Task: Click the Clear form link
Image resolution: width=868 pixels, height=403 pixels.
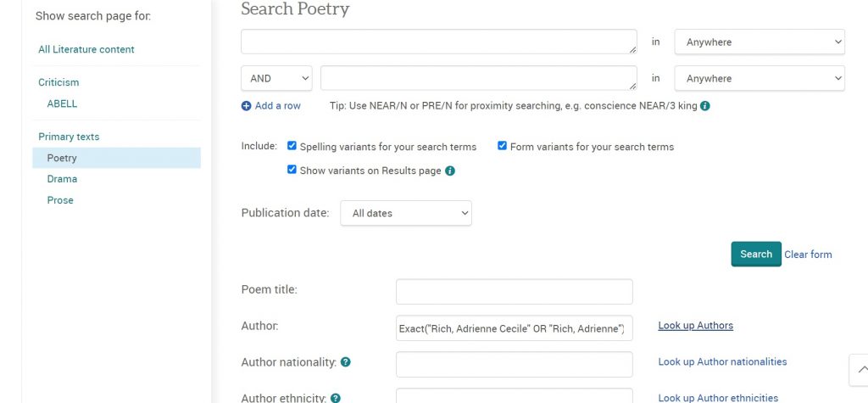Action: point(808,255)
